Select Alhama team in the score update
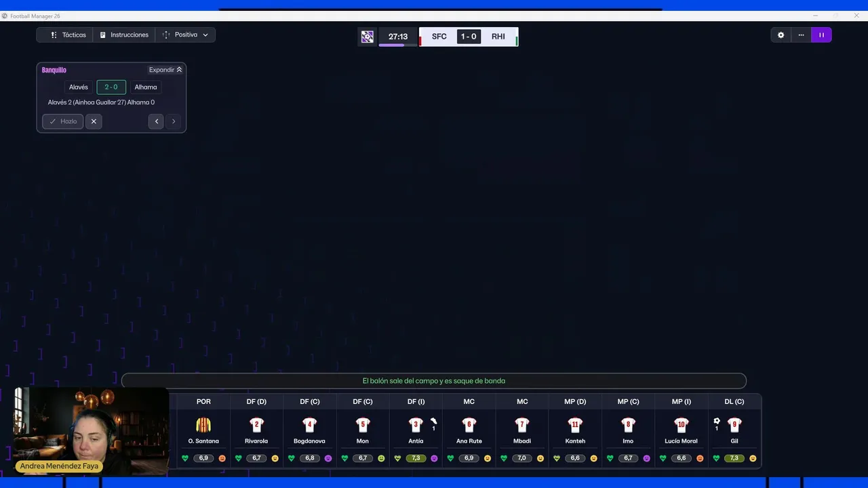This screenshot has height=488, width=868. pyautogui.click(x=146, y=87)
